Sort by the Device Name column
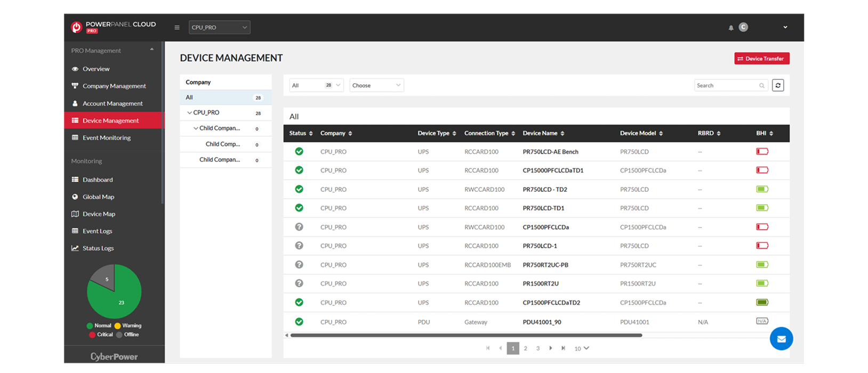This screenshot has height=373, width=868. tap(543, 133)
